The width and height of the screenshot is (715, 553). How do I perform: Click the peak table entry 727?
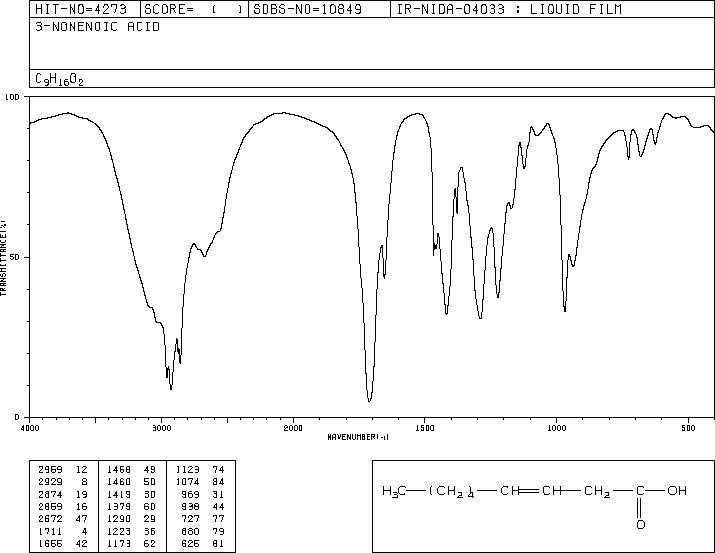[x=191, y=519]
